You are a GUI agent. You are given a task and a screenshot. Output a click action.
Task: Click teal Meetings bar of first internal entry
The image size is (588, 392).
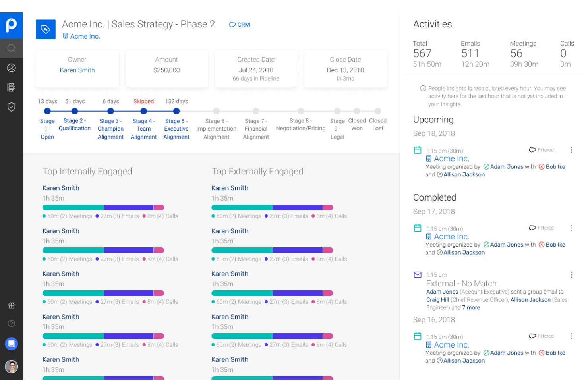coord(73,207)
